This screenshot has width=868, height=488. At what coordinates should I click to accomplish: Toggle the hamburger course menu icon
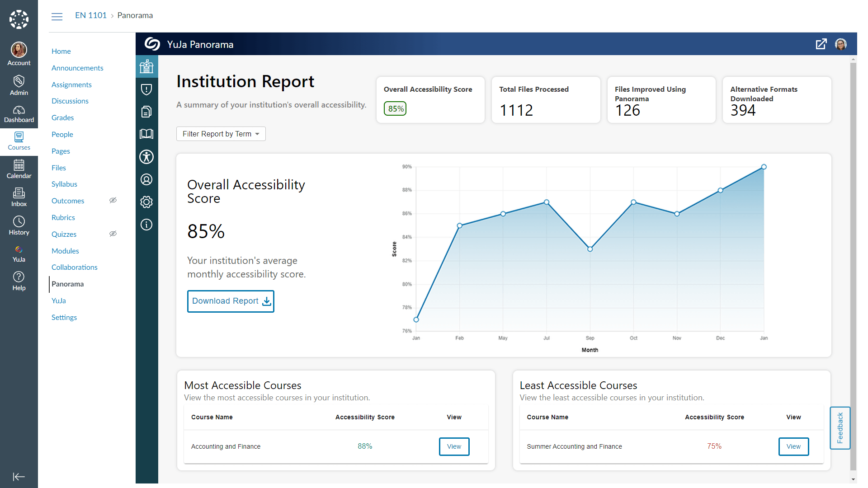[57, 17]
